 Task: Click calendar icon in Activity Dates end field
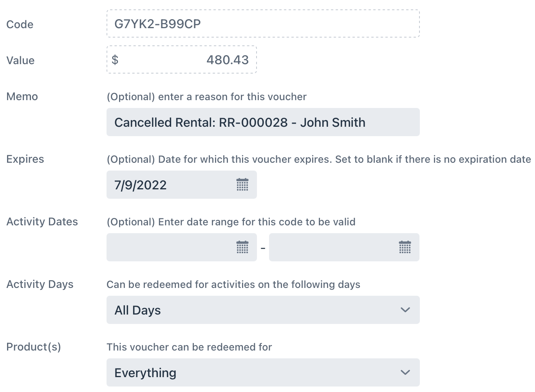(x=405, y=247)
